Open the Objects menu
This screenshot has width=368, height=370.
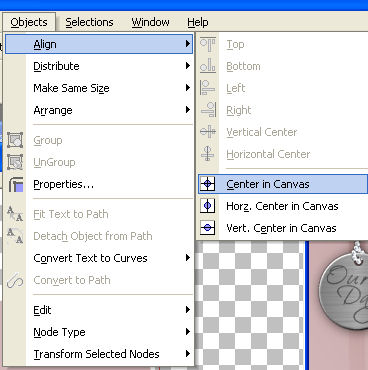(x=29, y=22)
